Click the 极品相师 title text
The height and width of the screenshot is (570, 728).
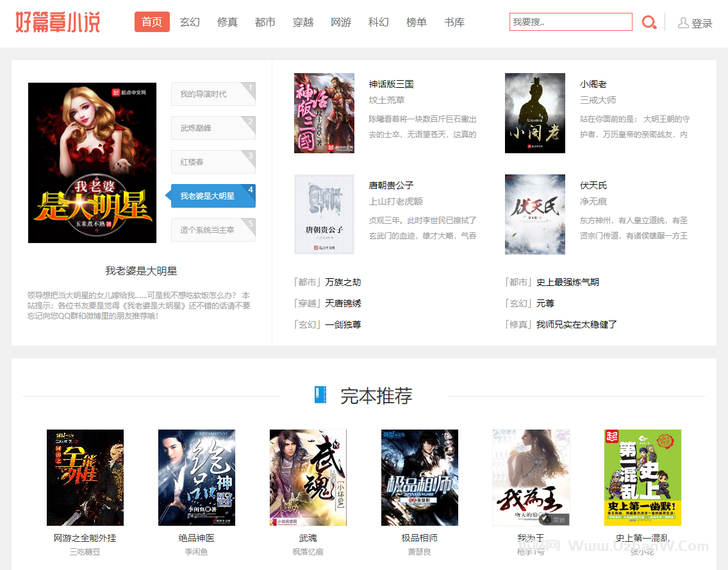(x=419, y=538)
